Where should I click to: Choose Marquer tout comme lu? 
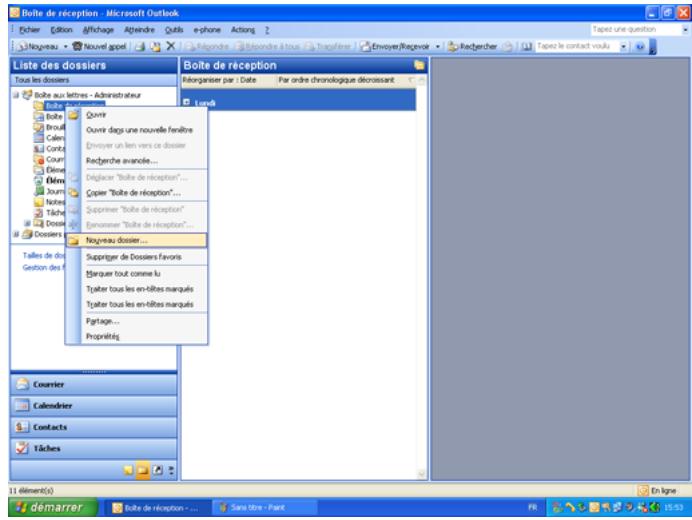tap(136, 274)
